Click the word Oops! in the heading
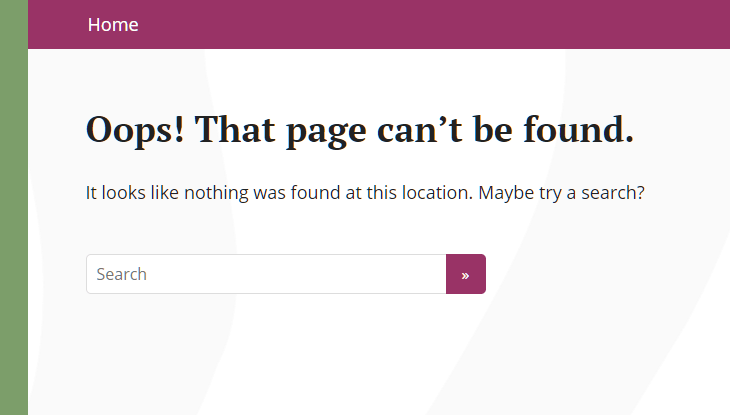 tap(135, 130)
